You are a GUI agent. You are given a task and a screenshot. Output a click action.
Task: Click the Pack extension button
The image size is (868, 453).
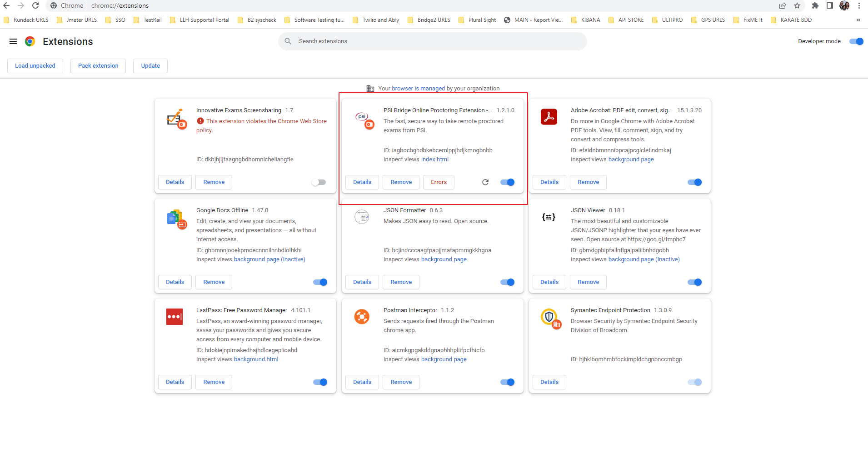point(98,66)
